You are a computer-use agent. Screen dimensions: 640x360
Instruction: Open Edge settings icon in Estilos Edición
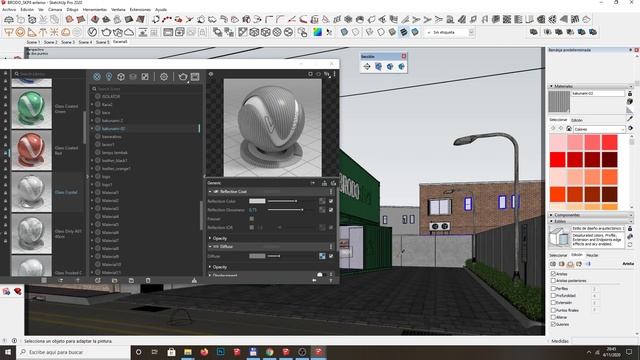(553, 264)
